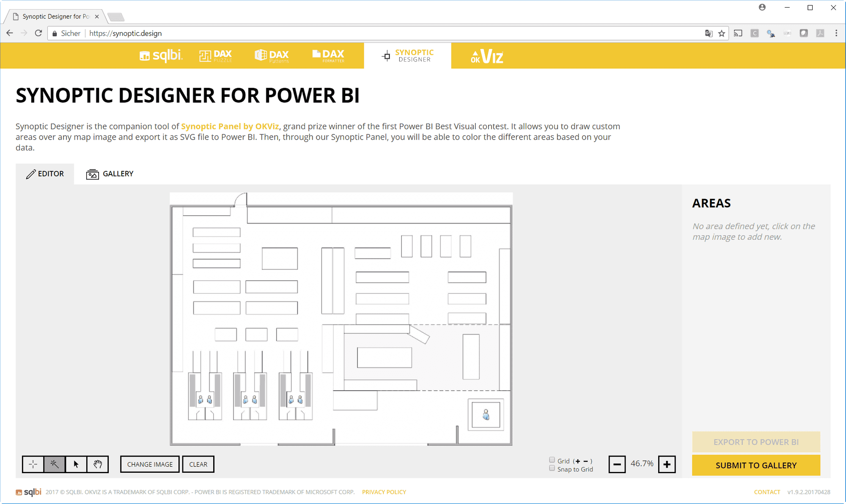
Task: Go back in browser
Action: coord(10,33)
